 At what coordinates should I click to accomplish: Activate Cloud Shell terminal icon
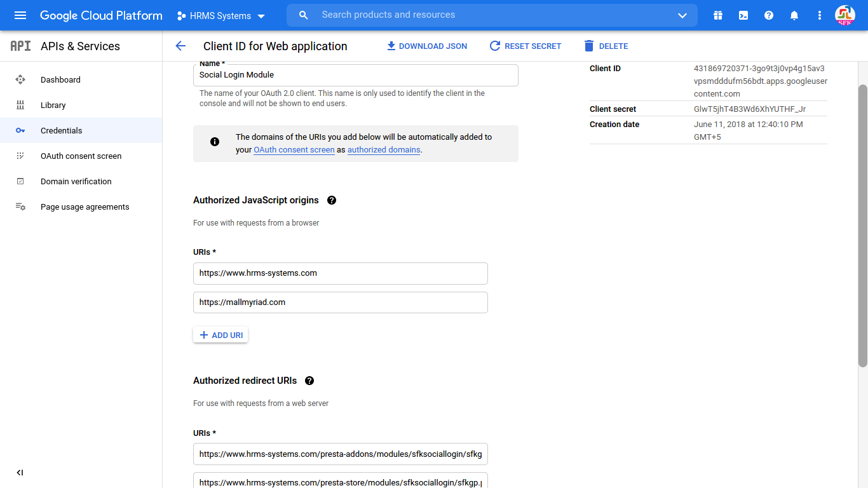coord(743,15)
